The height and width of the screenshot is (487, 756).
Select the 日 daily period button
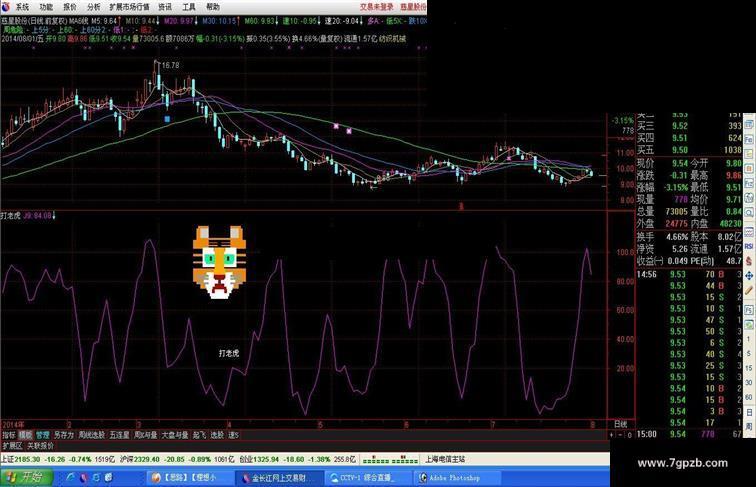pos(749,412)
